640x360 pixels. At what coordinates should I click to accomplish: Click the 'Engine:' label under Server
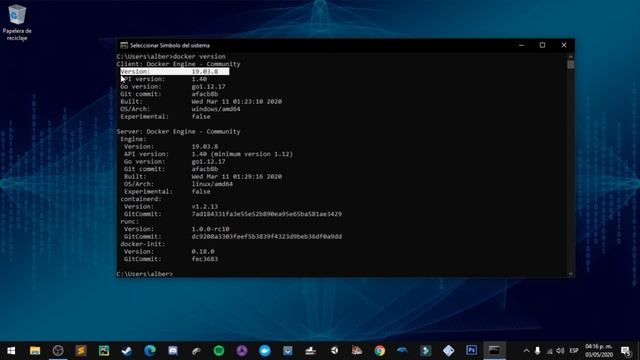[133, 139]
